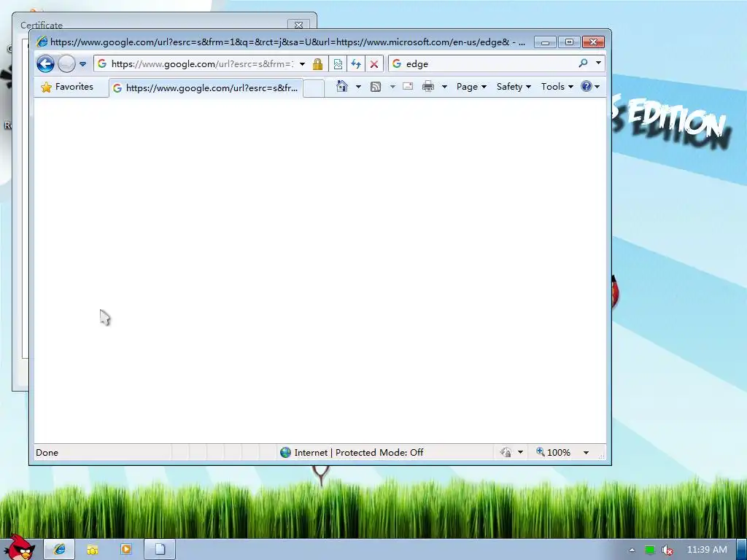The image size is (747, 560).
Task: Click the 'Done' status bar text
Action: coord(47,452)
